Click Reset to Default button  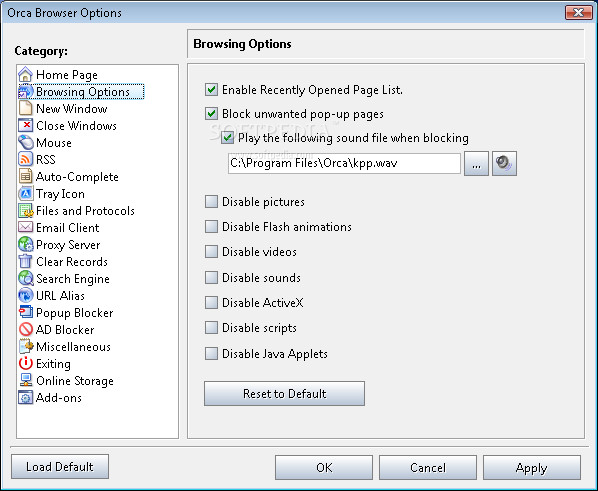click(284, 393)
